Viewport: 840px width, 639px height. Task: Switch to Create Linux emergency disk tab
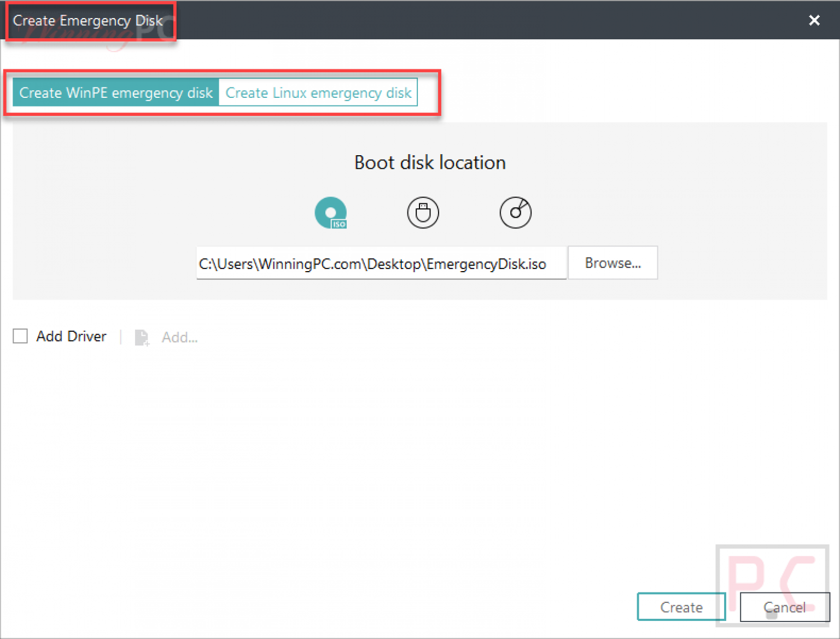(x=318, y=92)
